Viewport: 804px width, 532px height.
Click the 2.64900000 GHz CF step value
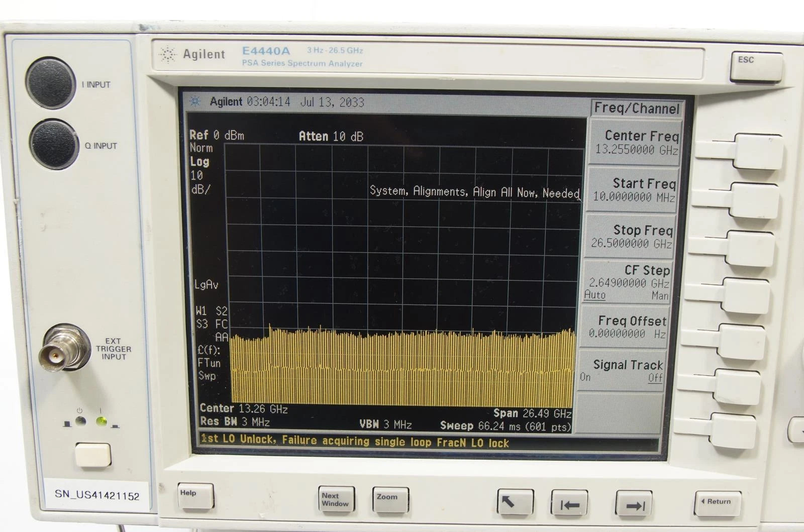point(629,283)
